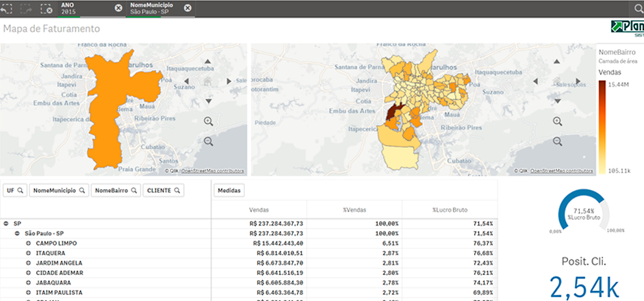Zoom in on the right neighborhood map

[x=558, y=122]
